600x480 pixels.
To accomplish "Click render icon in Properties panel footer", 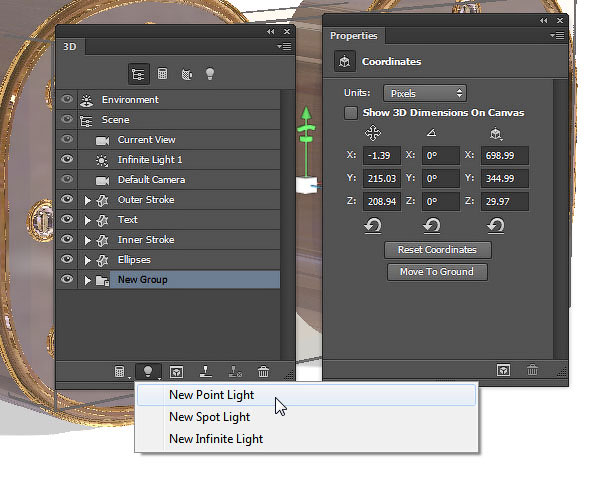I will [503, 369].
